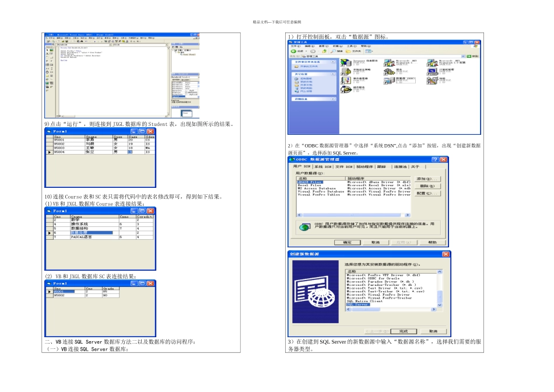Select the Excel Files data source row
554x392 pixels.
tap(354, 185)
